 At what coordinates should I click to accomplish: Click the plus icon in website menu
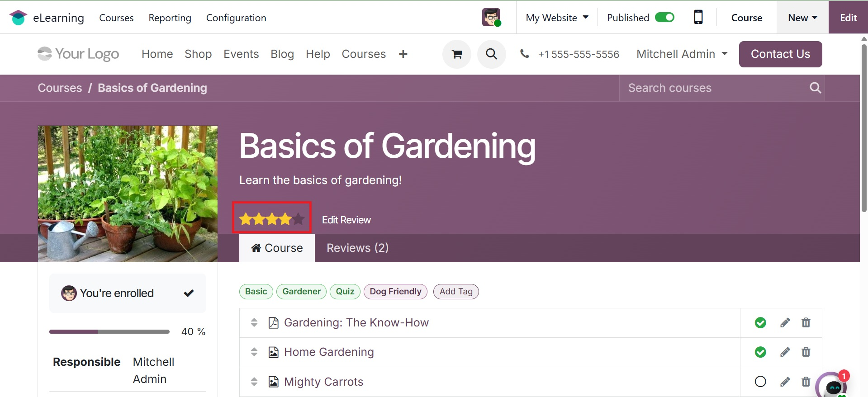tap(403, 54)
